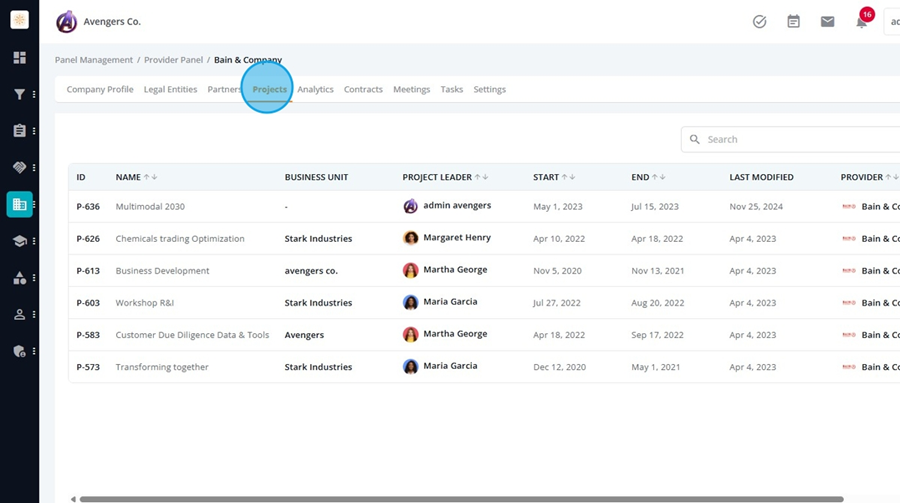Switch to the Analytics tab
The width and height of the screenshot is (900, 503).
tap(315, 89)
